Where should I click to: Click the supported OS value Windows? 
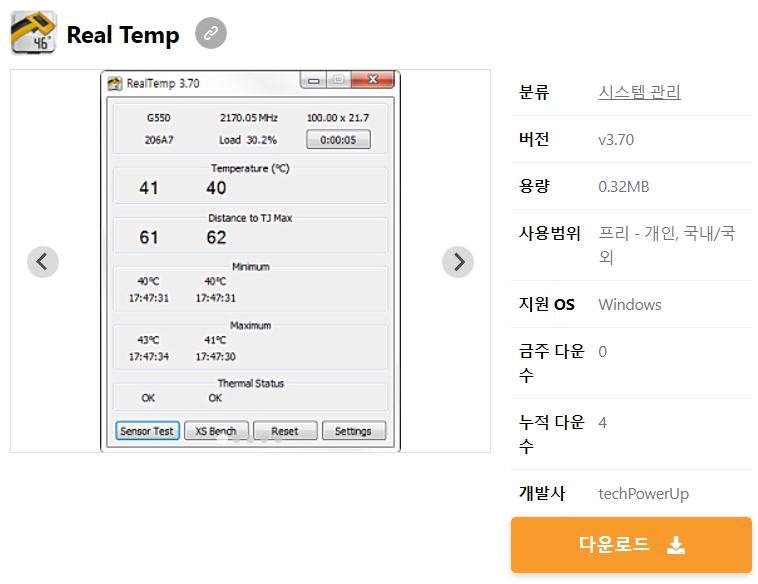click(x=630, y=305)
